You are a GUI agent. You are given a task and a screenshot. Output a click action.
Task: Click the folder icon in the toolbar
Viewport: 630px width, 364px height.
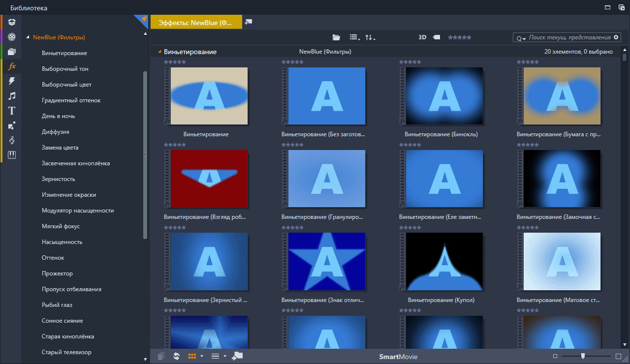pyautogui.click(x=336, y=37)
